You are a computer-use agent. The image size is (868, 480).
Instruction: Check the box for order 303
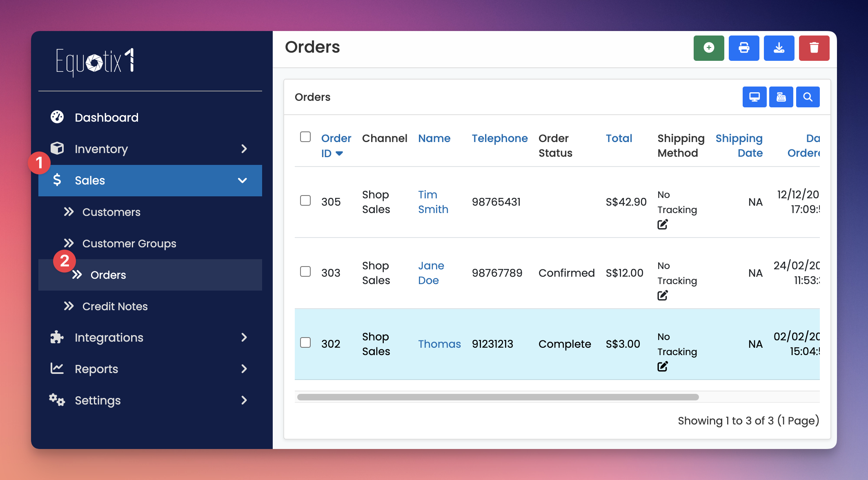tap(305, 271)
